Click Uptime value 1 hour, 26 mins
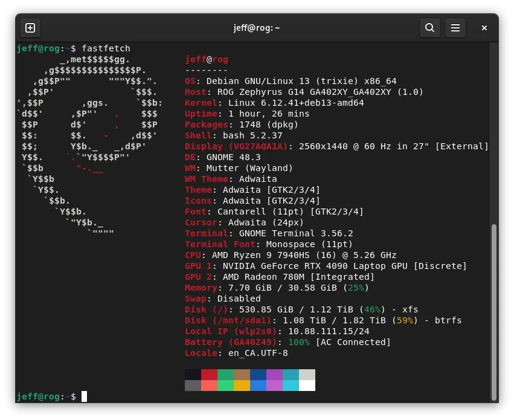The width and height of the screenshot is (514, 420). tap(269, 114)
